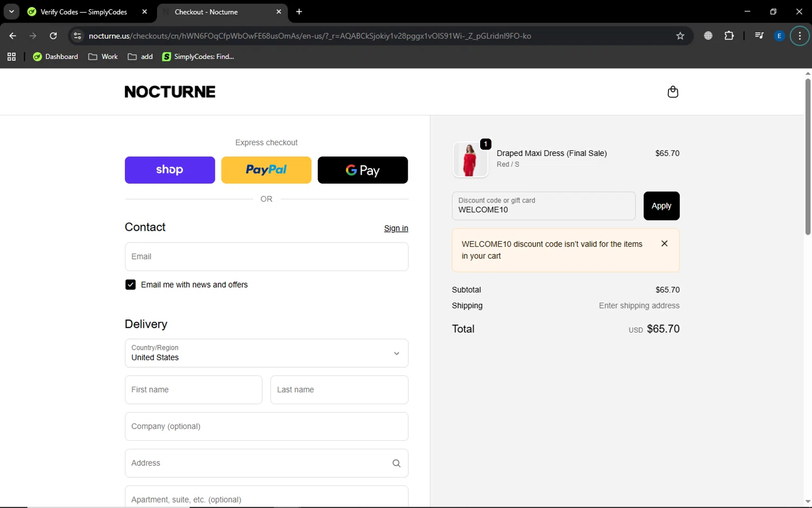Click the Address input field
The image size is (812, 508).
point(266,463)
